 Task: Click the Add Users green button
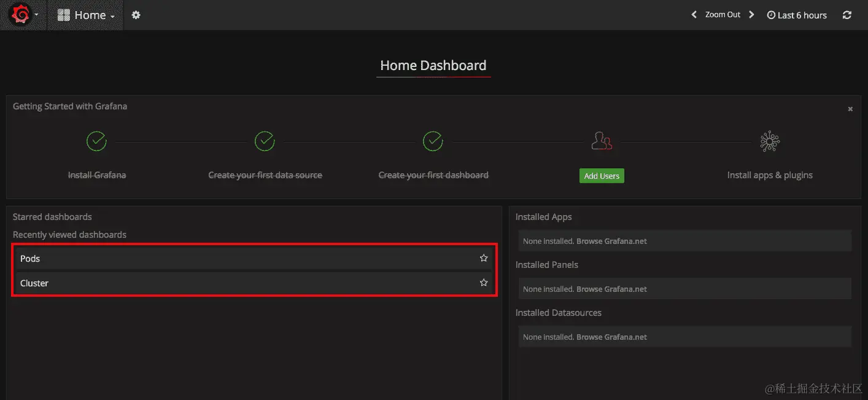602,176
